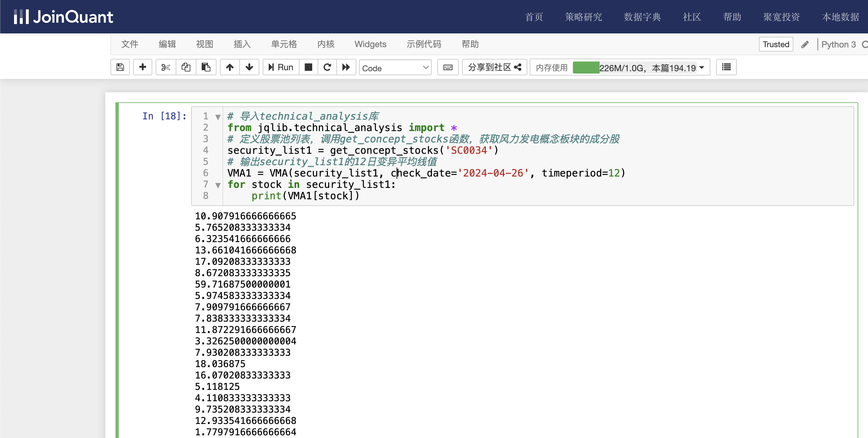Screen dimensions: 868x438
Task: Click the Add cell below icon
Action: click(x=143, y=68)
